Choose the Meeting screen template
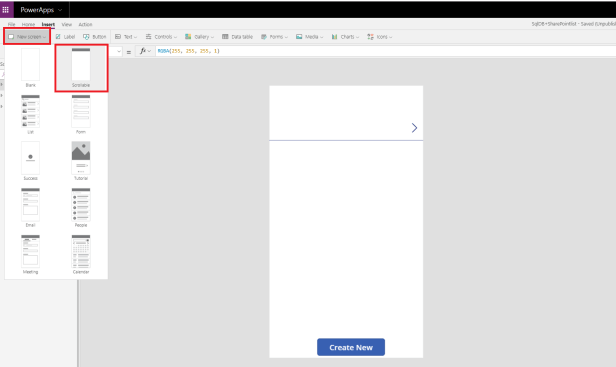This screenshot has width=616, height=367. (30, 254)
